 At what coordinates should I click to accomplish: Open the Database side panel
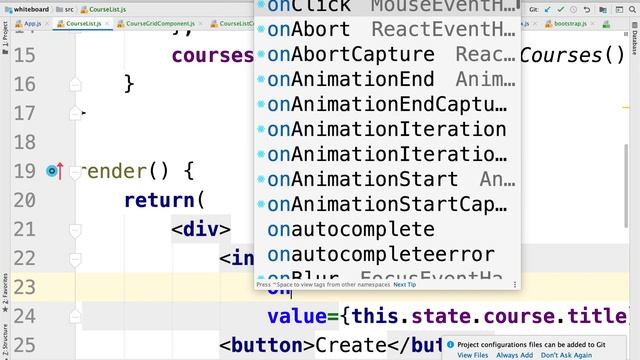(x=635, y=39)
